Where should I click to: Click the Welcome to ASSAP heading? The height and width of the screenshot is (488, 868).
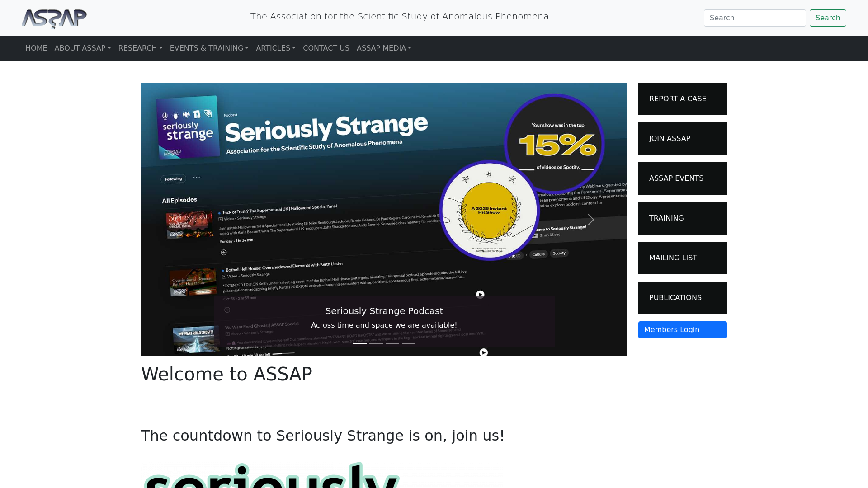point(226,374)
